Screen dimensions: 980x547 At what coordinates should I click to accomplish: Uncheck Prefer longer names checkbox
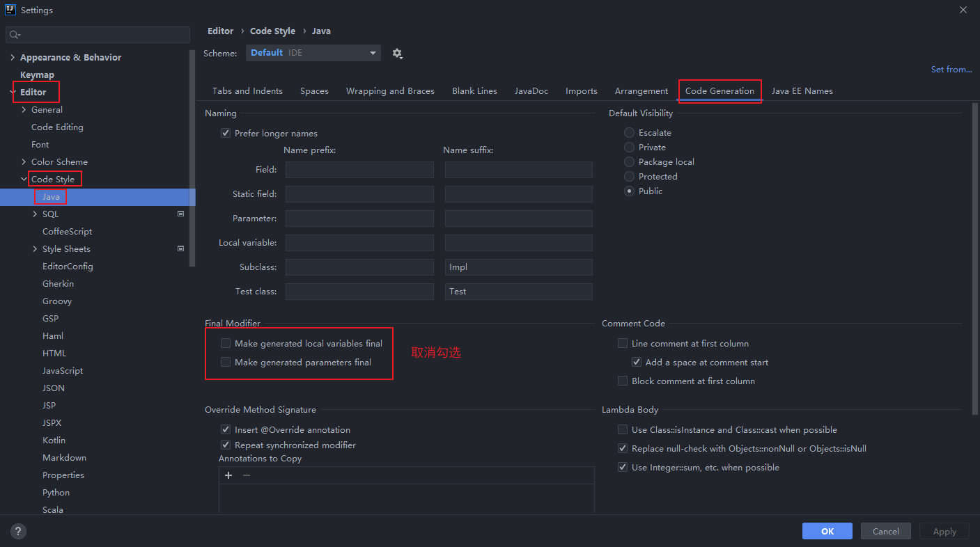click(226, 134)
